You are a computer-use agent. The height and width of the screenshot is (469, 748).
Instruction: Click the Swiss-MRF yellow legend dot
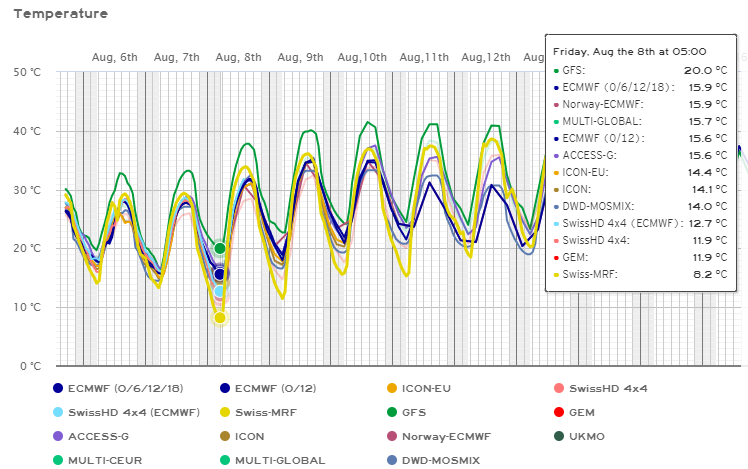pos(225,412)
